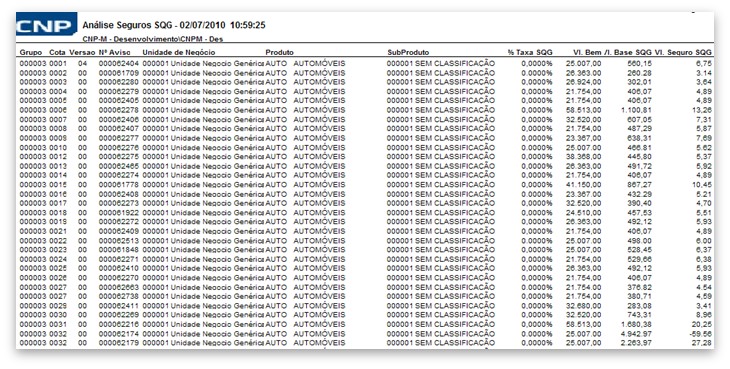730x369 pixels.
Task: Click aviso number 000062513
Action: point(119,241)
